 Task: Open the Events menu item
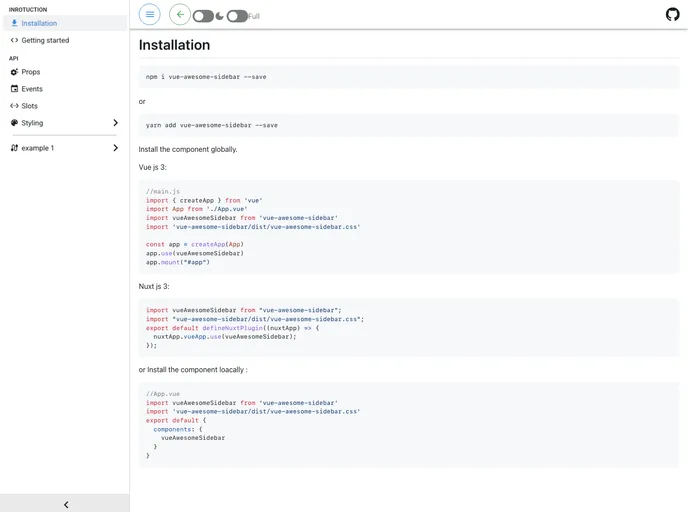[x=32, y=89]
